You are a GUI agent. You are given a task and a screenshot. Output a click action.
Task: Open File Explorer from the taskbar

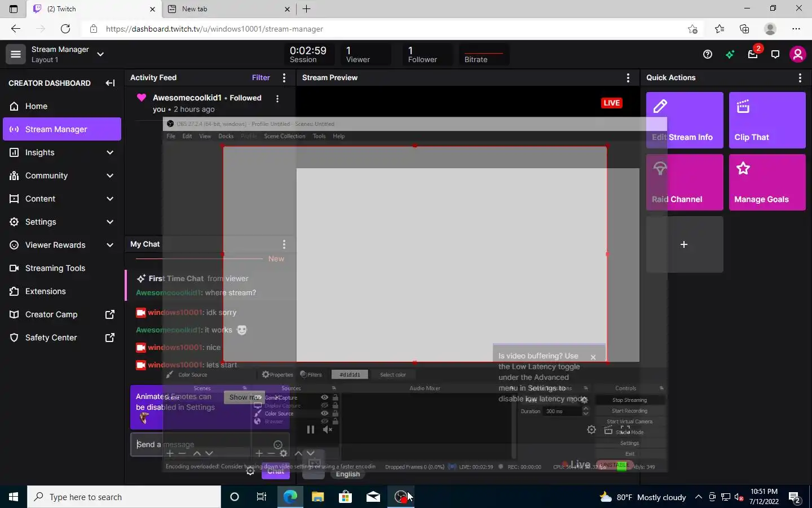(317, 497)
